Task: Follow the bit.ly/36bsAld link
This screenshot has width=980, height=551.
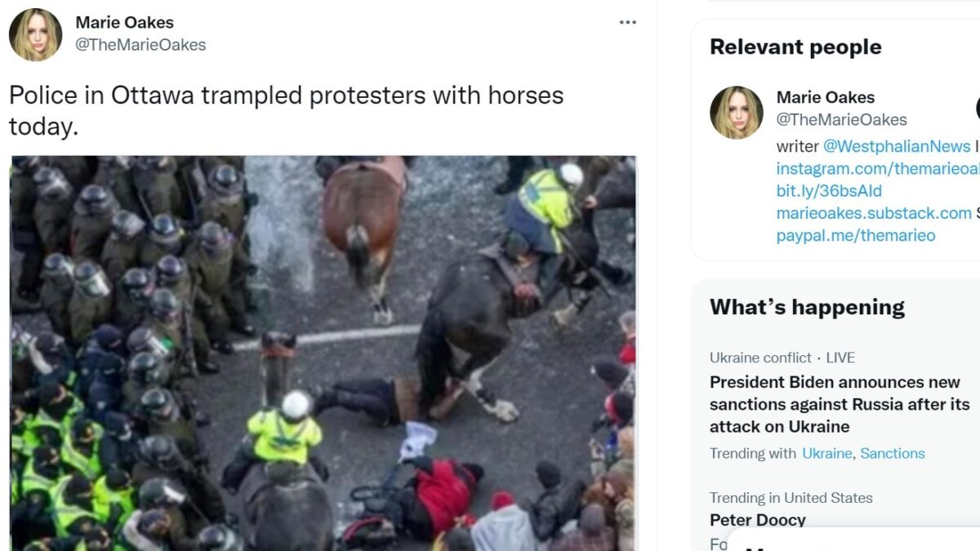Action: click(829, 191)
